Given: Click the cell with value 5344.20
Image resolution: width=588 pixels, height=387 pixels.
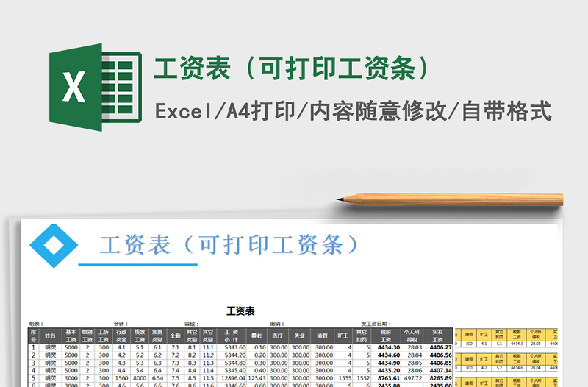Looking at the screenshot, I should coord(232,355).
